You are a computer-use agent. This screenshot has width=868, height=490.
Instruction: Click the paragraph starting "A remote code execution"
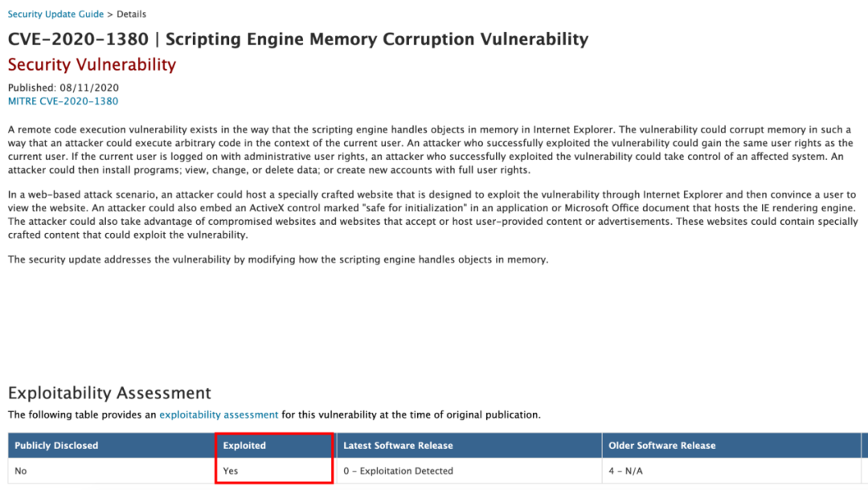[x=426, y=149]
